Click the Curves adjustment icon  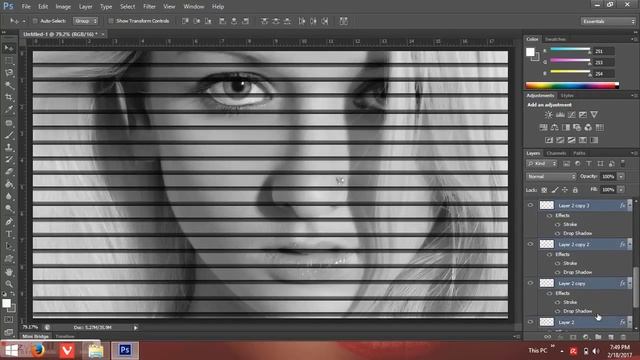pyautogui.click(x=571, y=115)
